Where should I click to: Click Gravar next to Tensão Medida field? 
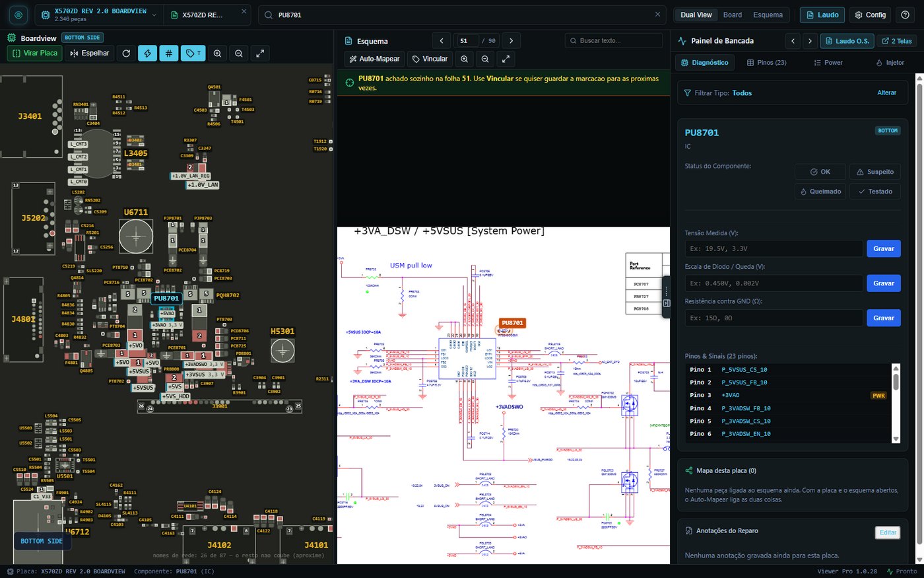[x=883, y=248]
